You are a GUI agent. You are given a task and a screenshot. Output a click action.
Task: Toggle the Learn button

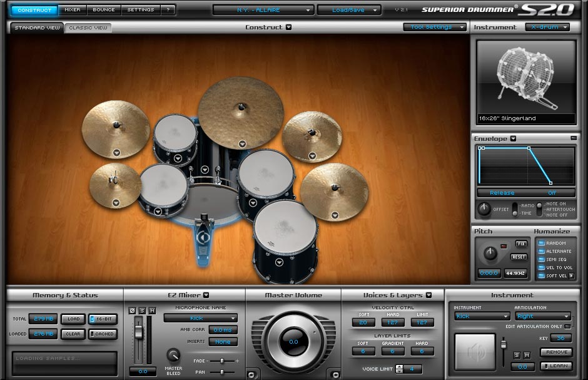point(556,366)
